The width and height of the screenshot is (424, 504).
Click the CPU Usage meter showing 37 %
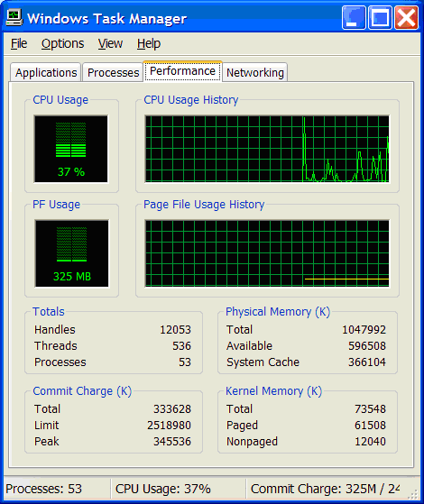tap(71, 149)
